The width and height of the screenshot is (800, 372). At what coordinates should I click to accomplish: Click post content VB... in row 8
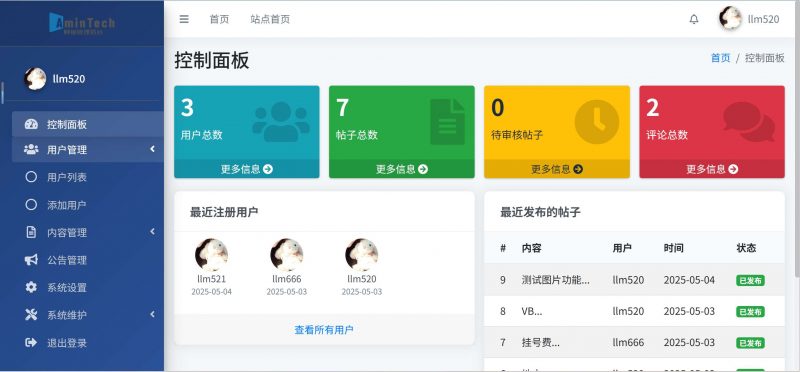pos(532,311)
